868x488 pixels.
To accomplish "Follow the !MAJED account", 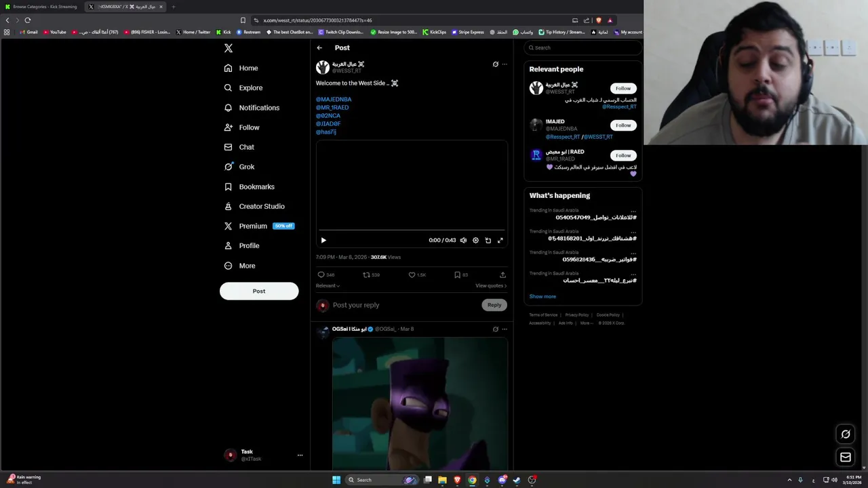I will pyautogui.click(x=623, y=125).
